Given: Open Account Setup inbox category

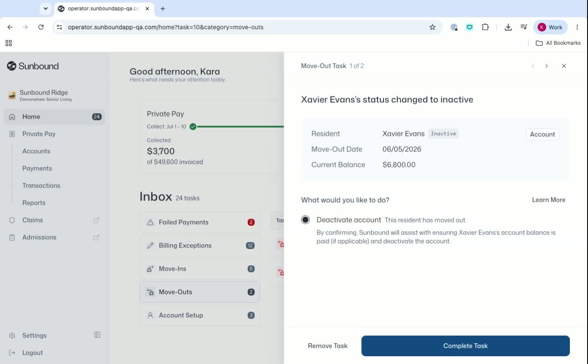Looking at the screenshot, I should click(x=200, y=315).
